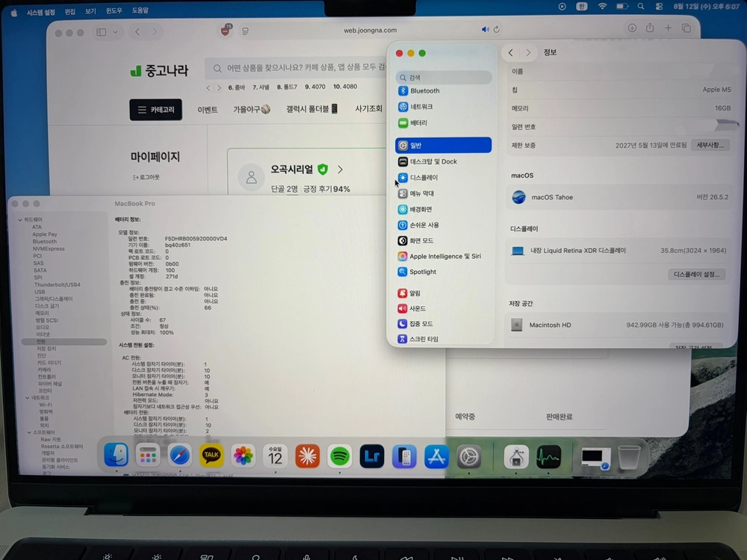Open Lightroom from the Dock
The image size is (747, 560).
pyautogui.click(x=371, y=456)
